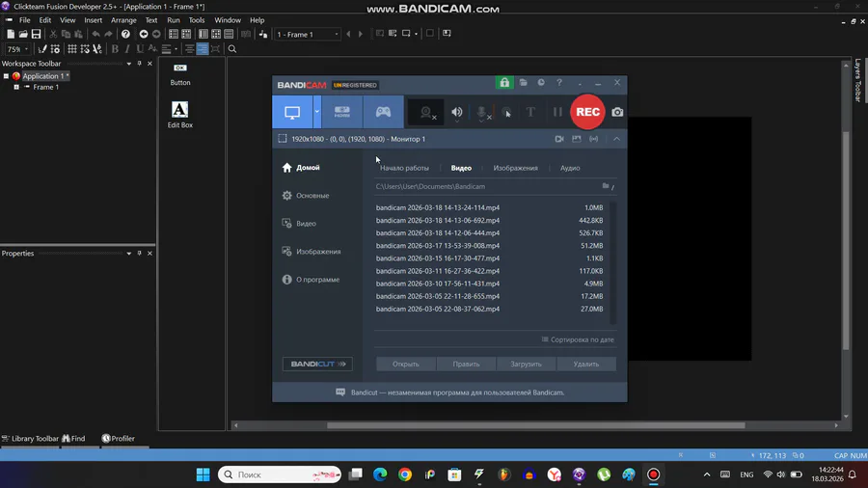Viewport: 868px width, 488px height.
Task: Click Save icon in Fusion toolbar
Action: (36, 35)
